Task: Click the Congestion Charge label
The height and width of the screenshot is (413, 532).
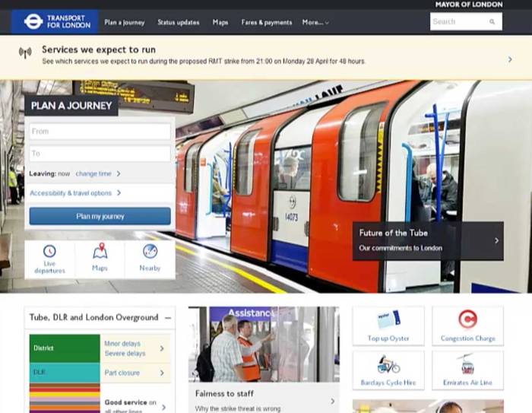Action: [468, 338]
